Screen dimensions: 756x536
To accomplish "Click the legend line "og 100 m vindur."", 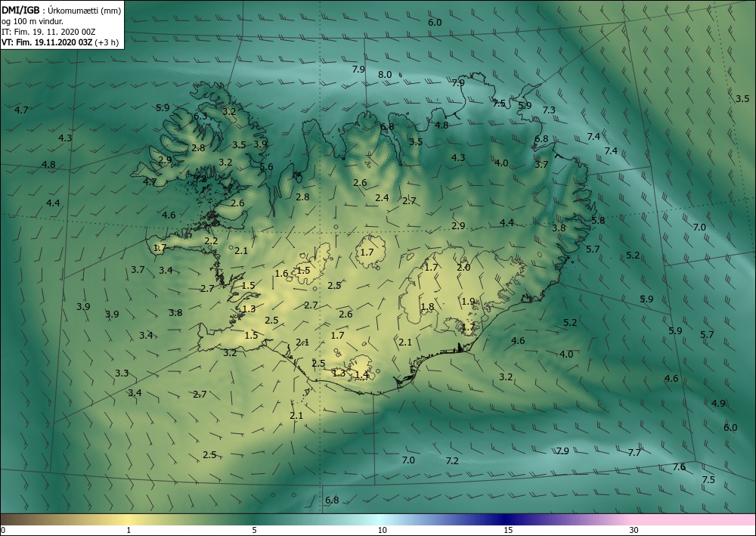I will 32,21.
